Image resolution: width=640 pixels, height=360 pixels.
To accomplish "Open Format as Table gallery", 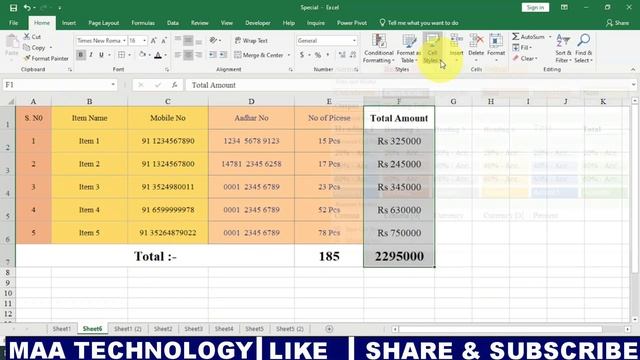I will [409, 48].
